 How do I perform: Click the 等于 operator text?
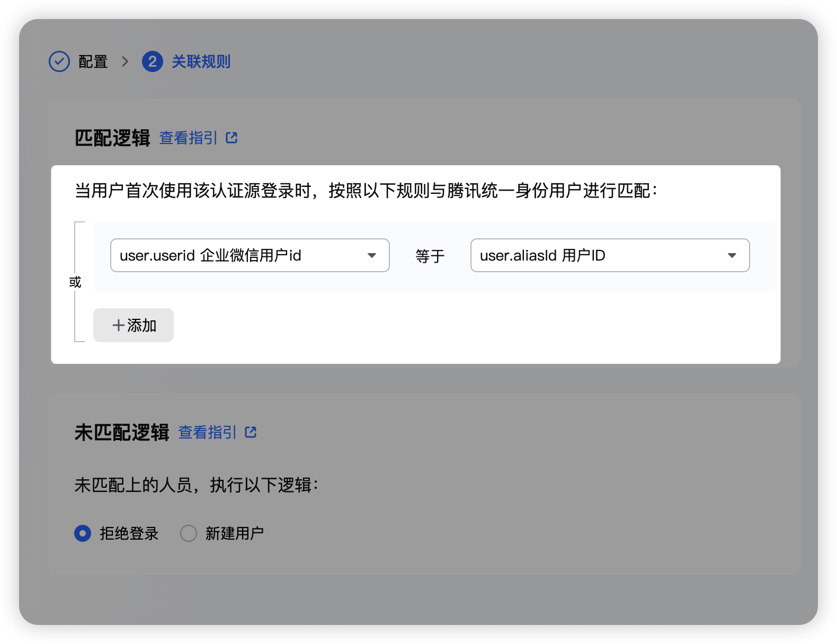[430, 256]
